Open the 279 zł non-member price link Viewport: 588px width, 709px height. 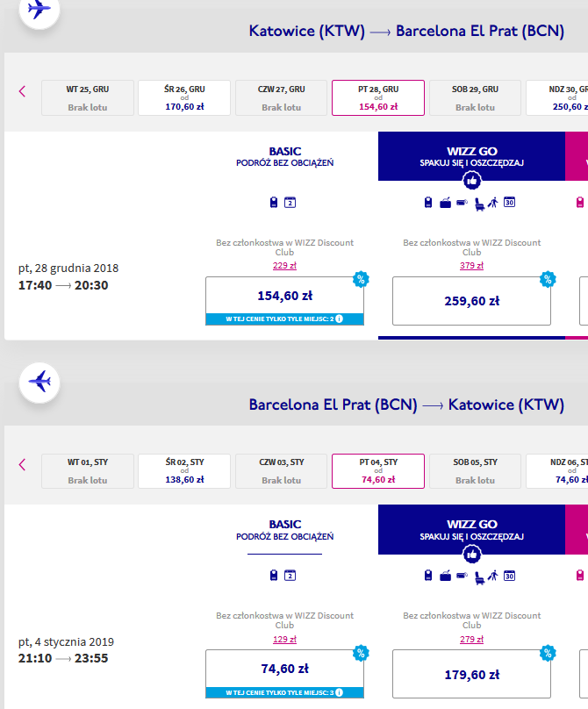coord(472,640)
